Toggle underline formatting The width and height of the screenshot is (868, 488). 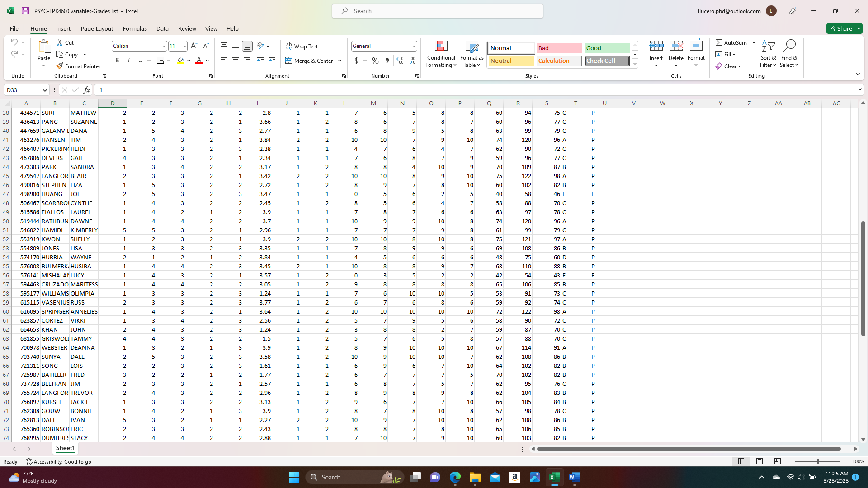coord(140,60)
